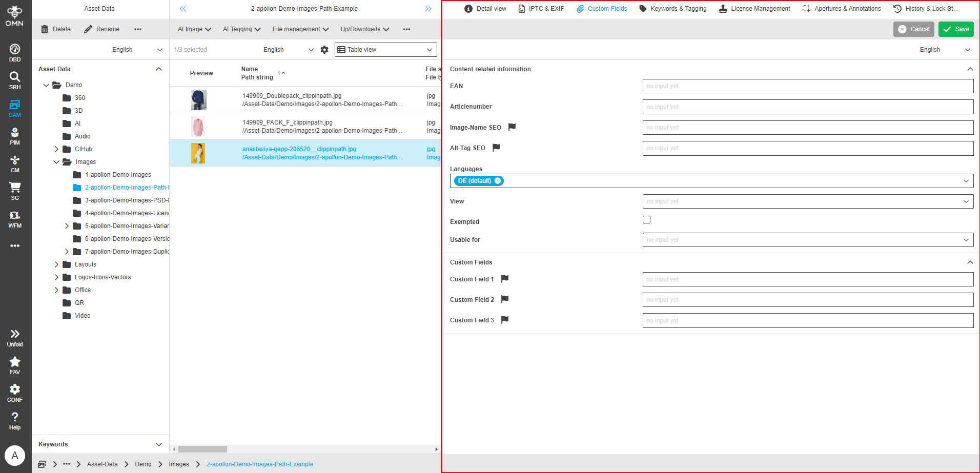The width and height of the screenshot is (980, 473).
Task: Click the Images breadcrumb at the bottom
Action: [178, 464]
